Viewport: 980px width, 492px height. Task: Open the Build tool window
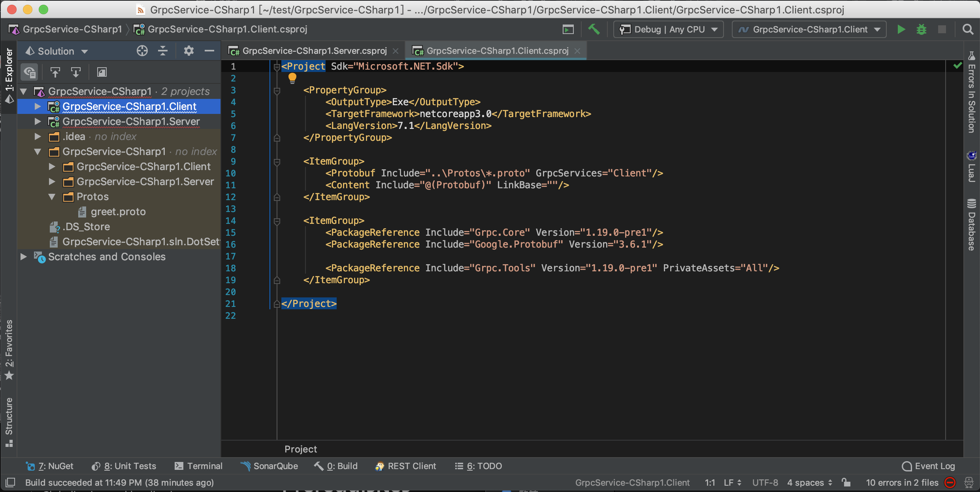[x=336, y=466]
